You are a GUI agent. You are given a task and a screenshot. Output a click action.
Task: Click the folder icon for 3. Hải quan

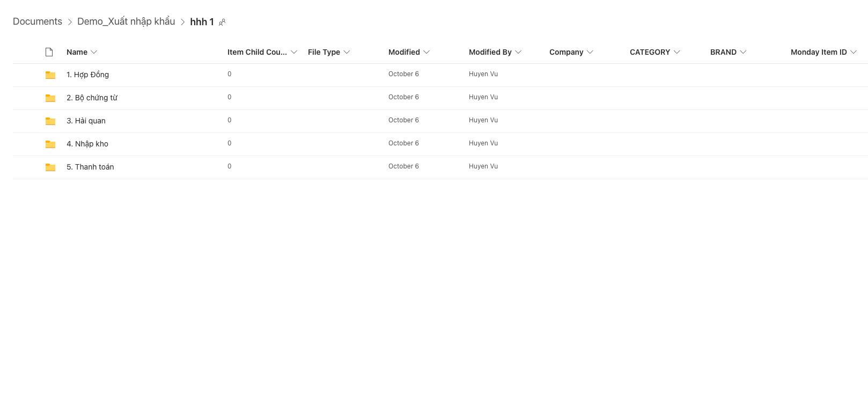tap(50, 121)
